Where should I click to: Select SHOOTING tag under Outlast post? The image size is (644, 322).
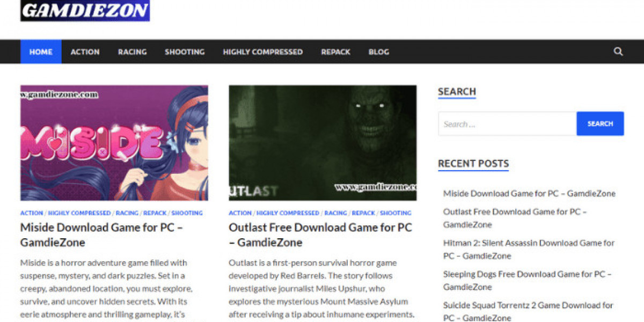(x=396, y=213)
